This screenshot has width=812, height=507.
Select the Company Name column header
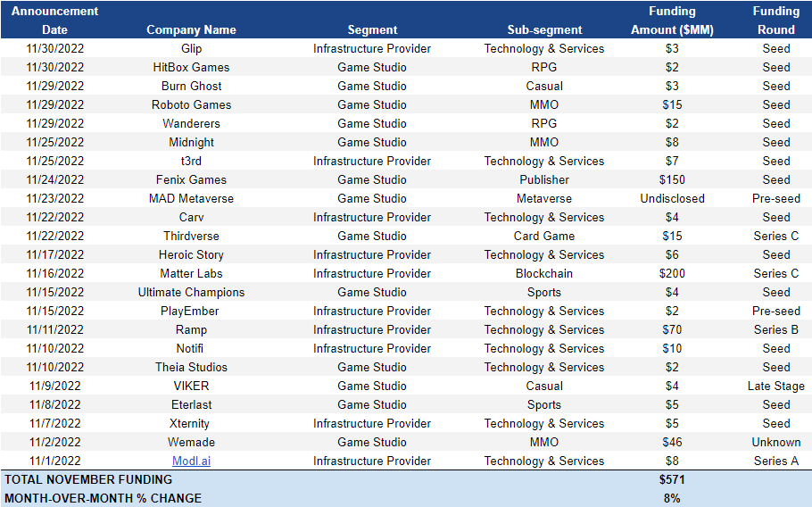[191, 30]
